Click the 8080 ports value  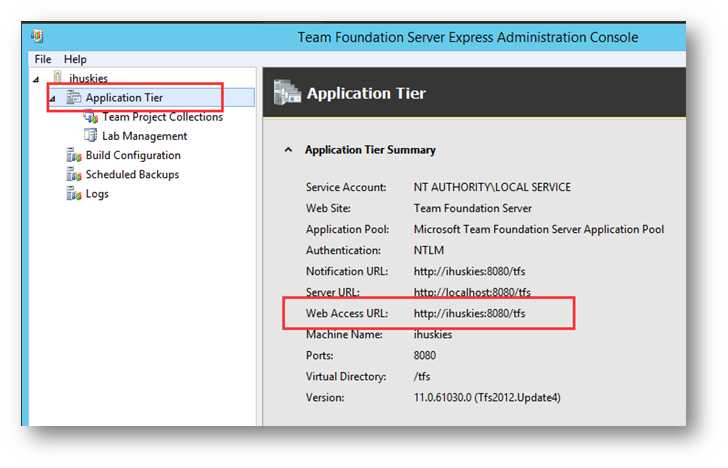coord(424,355)
